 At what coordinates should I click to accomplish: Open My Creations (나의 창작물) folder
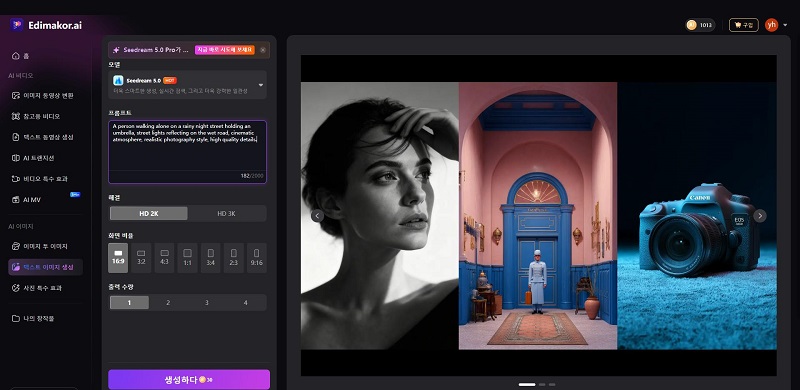(33, 319)
